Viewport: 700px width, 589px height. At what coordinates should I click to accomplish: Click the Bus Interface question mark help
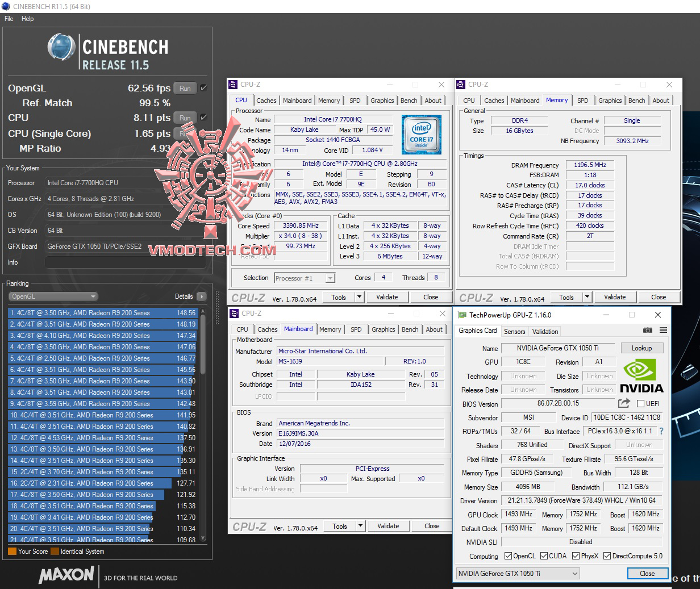(661, 431)
